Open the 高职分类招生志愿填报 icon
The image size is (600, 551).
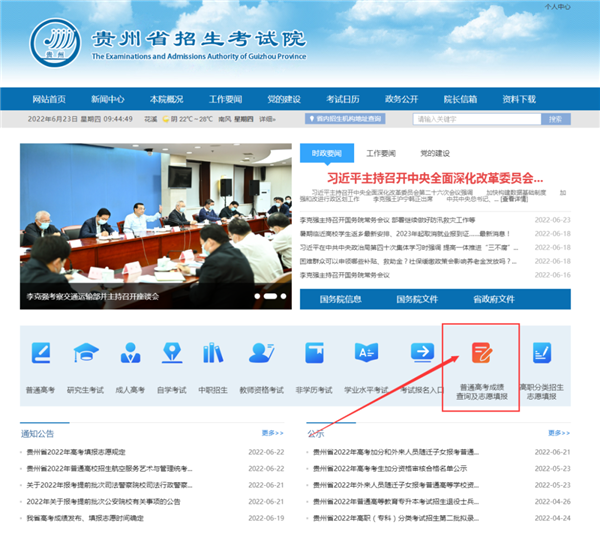(x=542, y=353)
